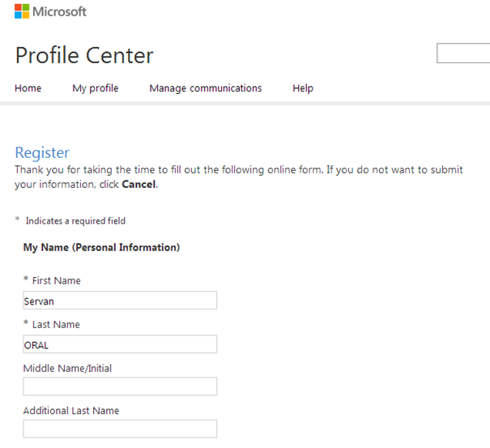Focus the Middle Name/Initial input field
490x448 pixels.
coord(120,386)
